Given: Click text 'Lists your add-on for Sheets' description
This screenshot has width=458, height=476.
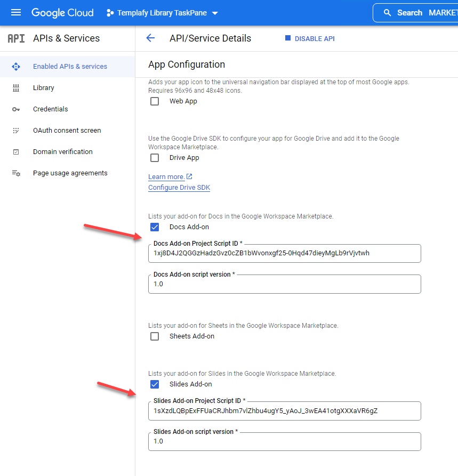Looking at the screenshot, I should pos(243,326).
